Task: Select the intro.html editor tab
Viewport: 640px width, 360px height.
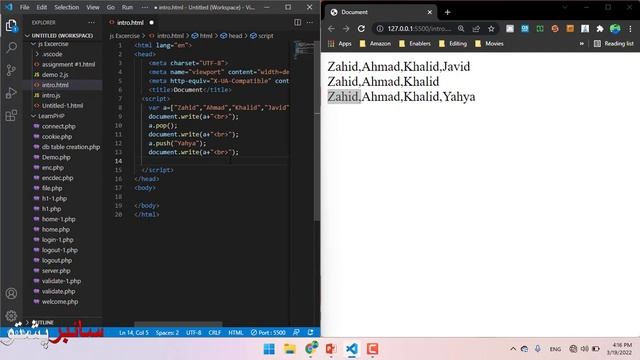Action: (131, 22)
